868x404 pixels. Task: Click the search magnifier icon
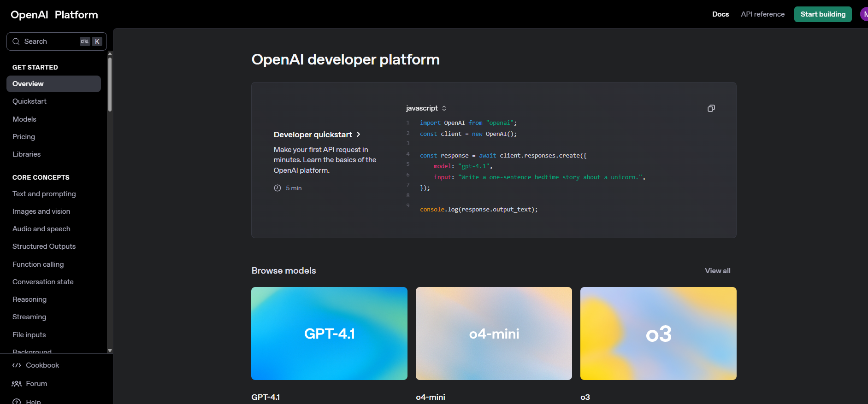16,41
